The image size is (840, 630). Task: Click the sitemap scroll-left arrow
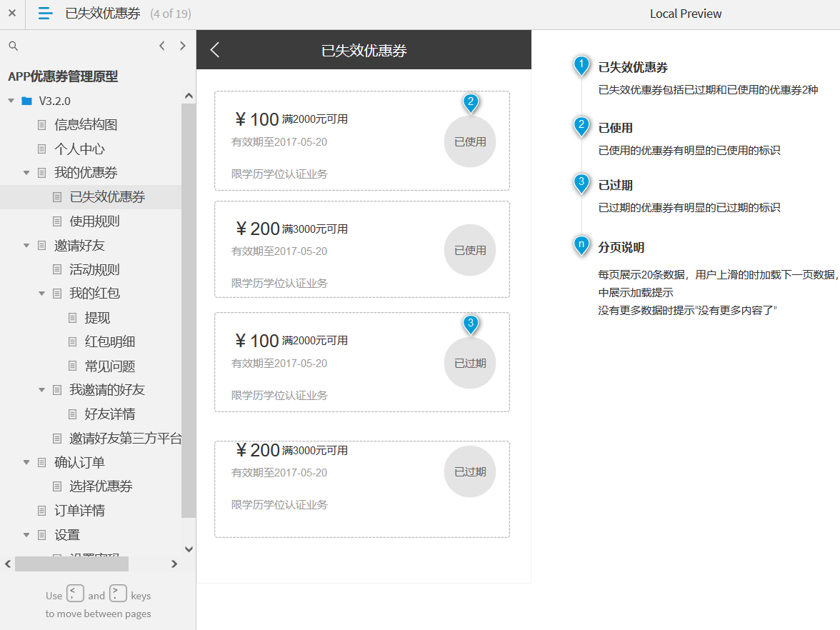coord(7,564)
